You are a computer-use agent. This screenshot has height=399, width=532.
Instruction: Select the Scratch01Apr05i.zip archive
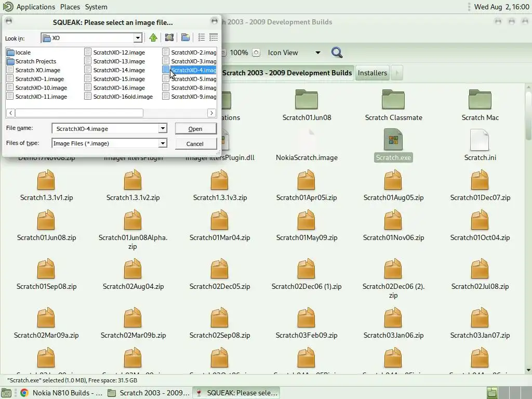[307, 186]
